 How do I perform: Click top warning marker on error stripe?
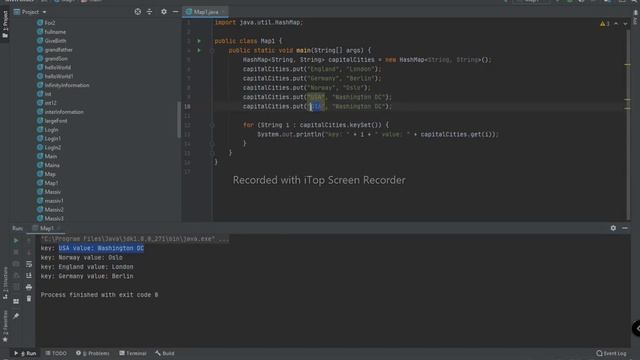tap(627, 64)
